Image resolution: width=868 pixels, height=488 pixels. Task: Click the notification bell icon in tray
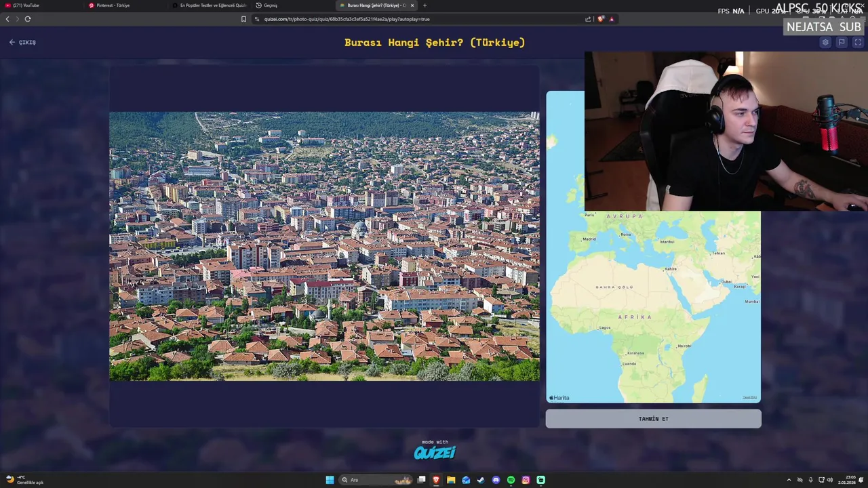click(x=861, y=480)
